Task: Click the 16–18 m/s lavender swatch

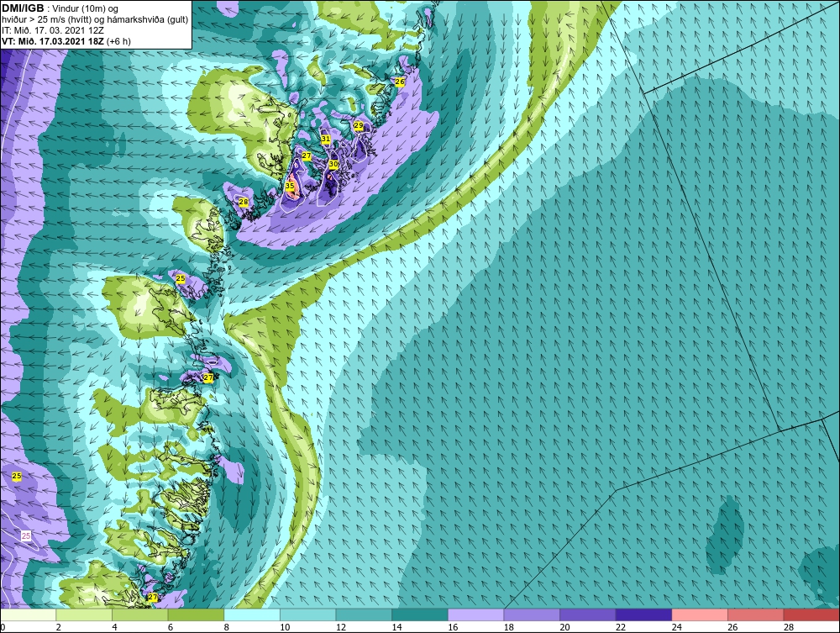Action: tap(475, 615)
